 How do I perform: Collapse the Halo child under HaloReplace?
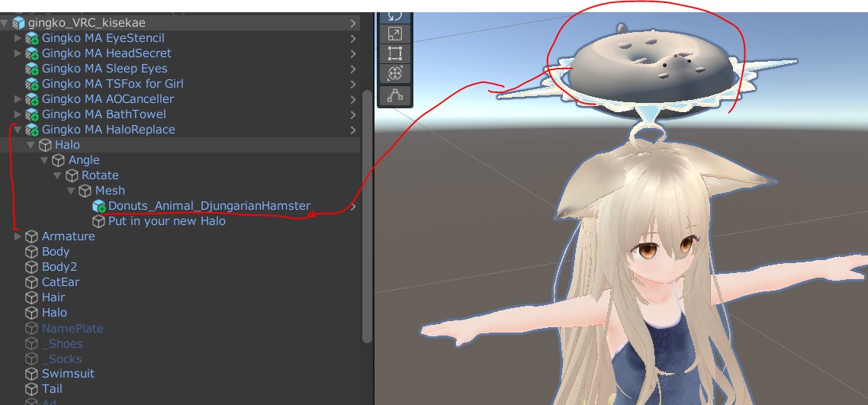pos(31,145)
